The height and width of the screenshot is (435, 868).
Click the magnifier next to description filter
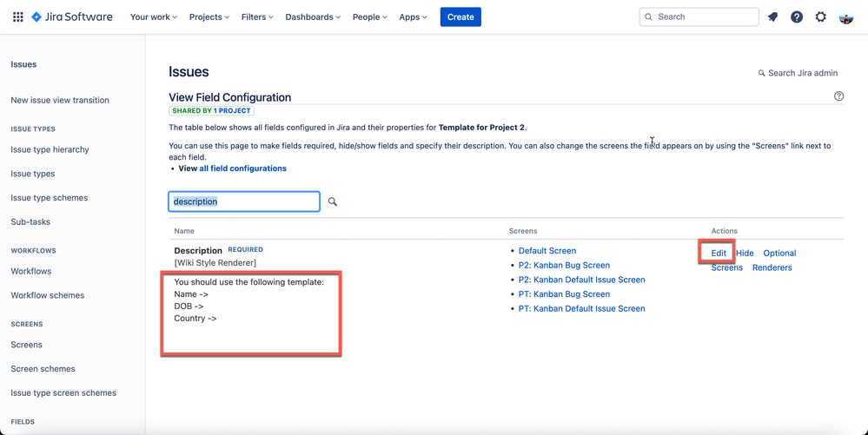(x=333, y=201)
